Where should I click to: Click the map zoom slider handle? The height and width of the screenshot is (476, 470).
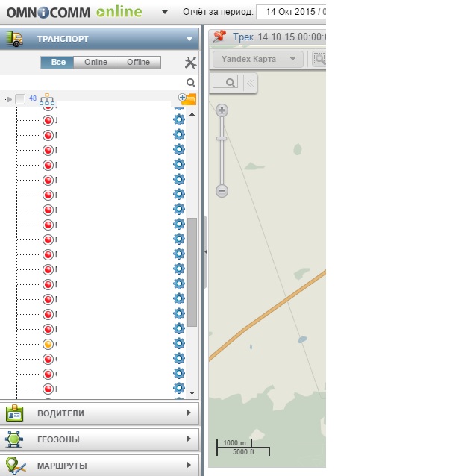click(x=222, y=139)
